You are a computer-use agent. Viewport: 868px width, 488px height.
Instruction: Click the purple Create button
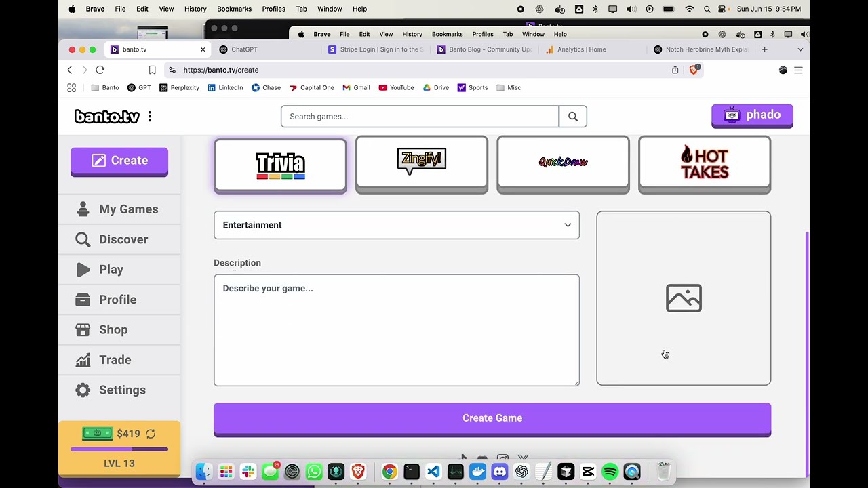(119, 161)
